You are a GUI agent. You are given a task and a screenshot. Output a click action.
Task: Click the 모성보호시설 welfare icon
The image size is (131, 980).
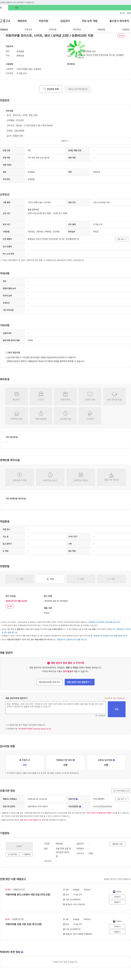tap(65, 416)
